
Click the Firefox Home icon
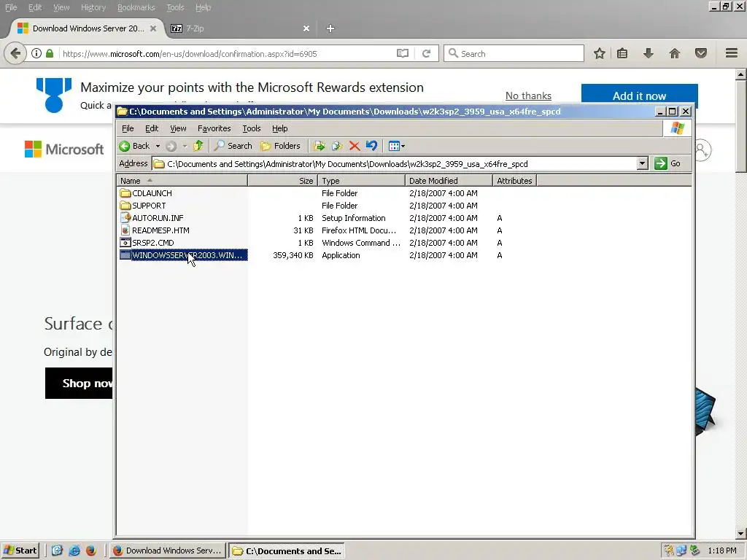click(x=675, y=53)
